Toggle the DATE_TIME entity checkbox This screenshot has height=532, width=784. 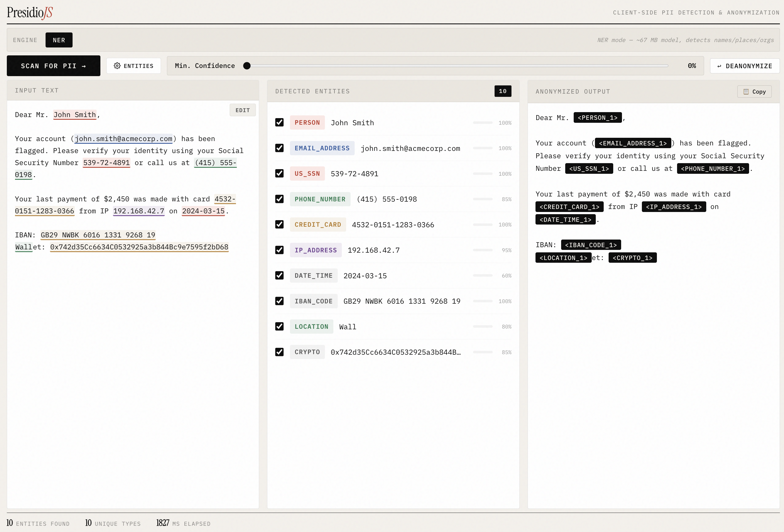coord(279,275)
